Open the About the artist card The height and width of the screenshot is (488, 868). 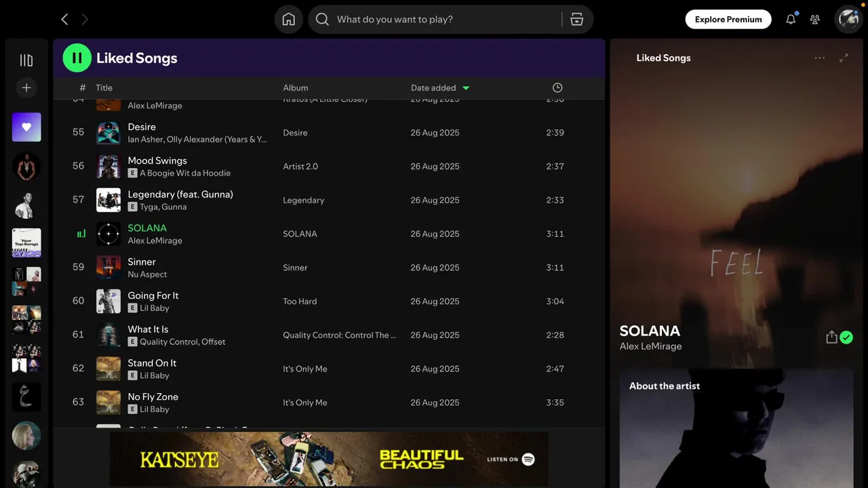(736, 428)
